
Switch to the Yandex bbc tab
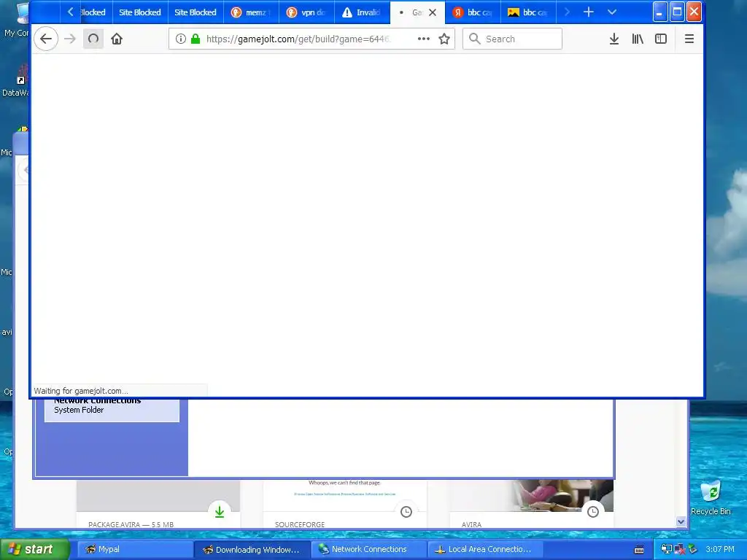[x=472, y=12]
